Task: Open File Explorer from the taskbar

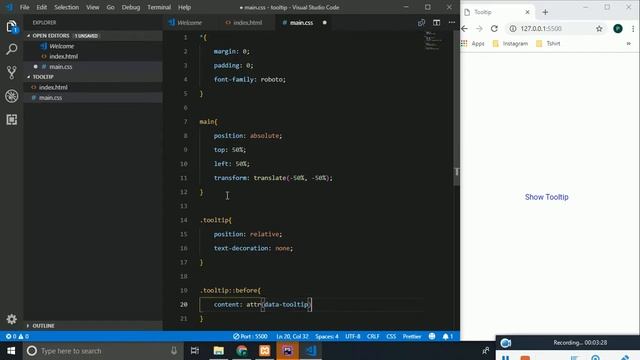Action: click(x=218, y=351)
